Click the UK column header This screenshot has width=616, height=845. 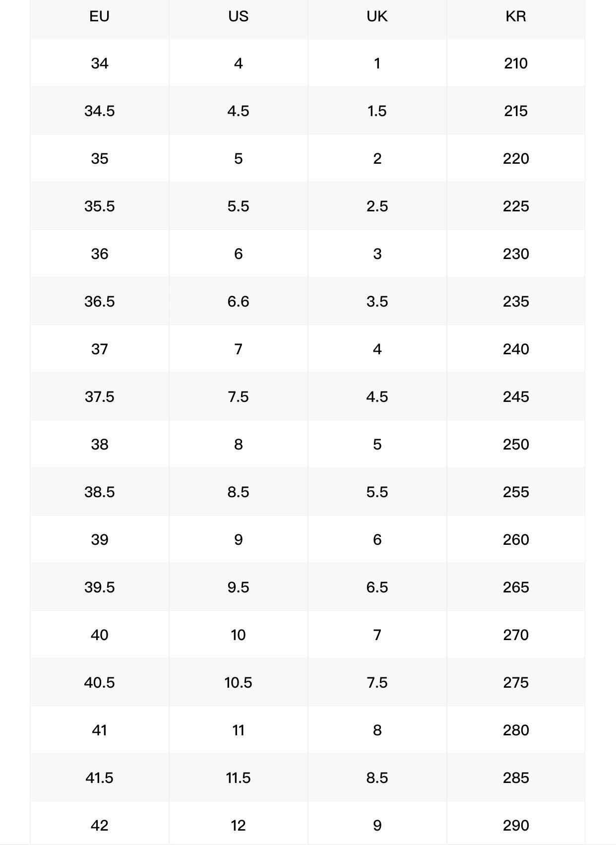[377, 16]
